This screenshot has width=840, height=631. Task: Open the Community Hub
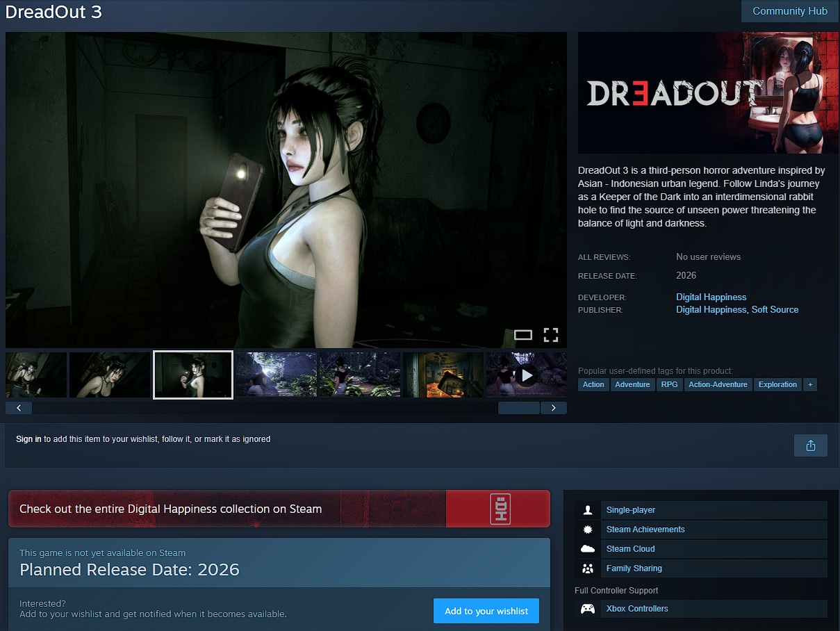coord(790,11)
